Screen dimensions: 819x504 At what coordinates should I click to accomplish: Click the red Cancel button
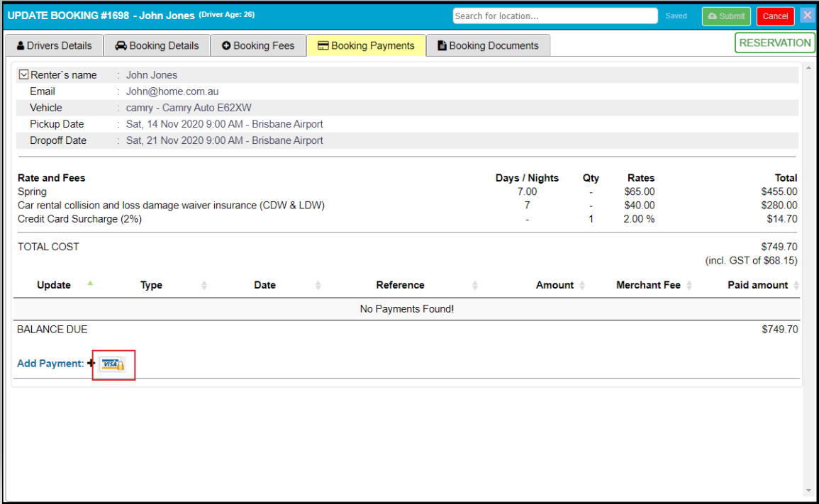click(x=775, y=16)
